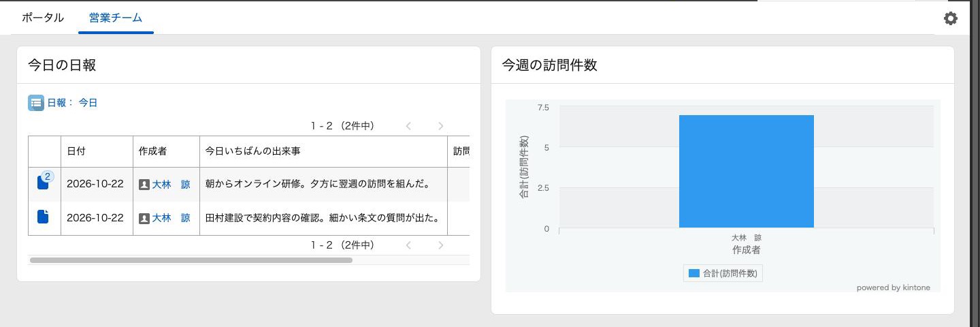This screenshot has height=327, width=980.
Task: Click the user icon in the 田村建設 row
Action: click(x=144, y=219)
